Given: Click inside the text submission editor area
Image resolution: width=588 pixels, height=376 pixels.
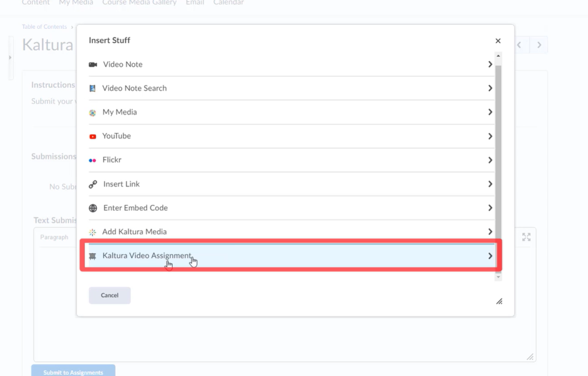Looking at the screenshot, I should click(x=285, y=304).
